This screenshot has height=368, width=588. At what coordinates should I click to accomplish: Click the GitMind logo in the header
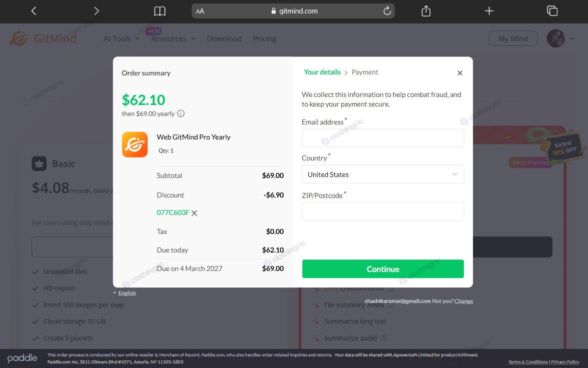click(43, 38)
